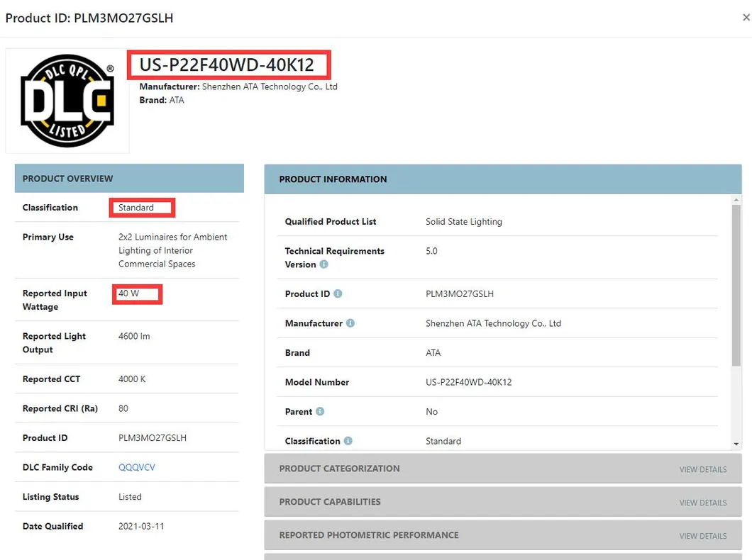The image size is (752, 560).
Task: Click scrollbar down arrow in Product Information
Action: [736, 444]
